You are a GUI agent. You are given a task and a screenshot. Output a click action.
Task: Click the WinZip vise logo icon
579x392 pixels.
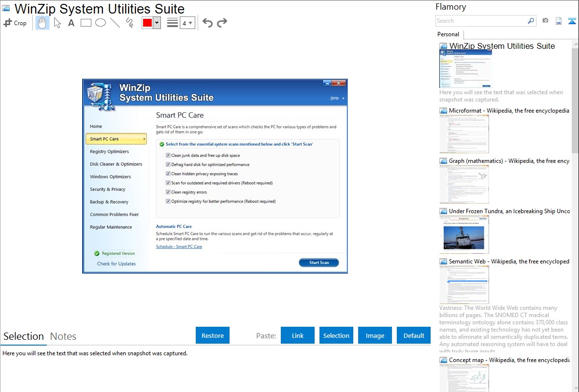(x=101, y=97)
